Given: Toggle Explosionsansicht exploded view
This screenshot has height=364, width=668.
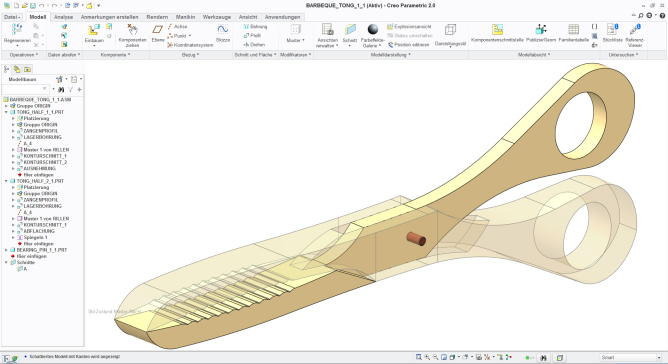Looking at the screenshot, I should click(409, 26).
